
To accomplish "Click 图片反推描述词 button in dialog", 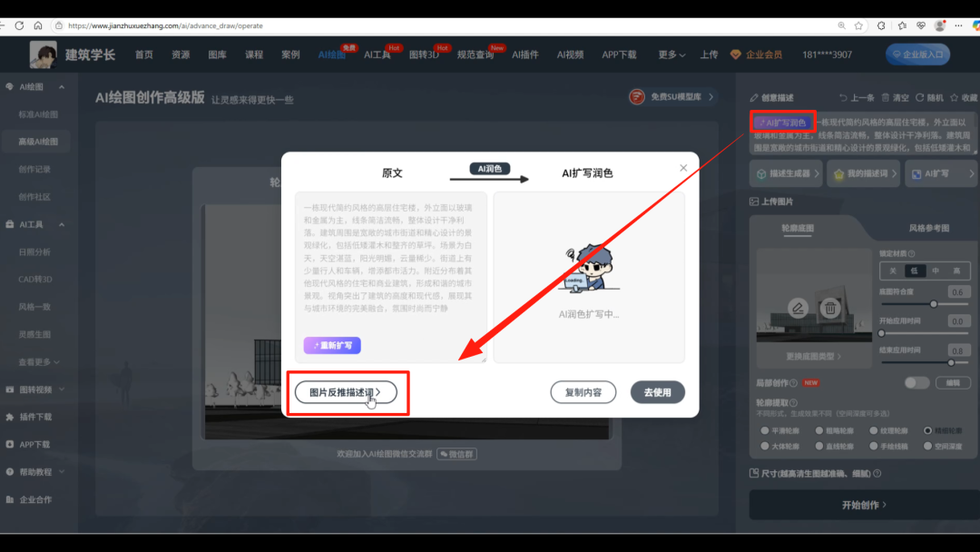I will pyautogui.click(x=346, y=392).
